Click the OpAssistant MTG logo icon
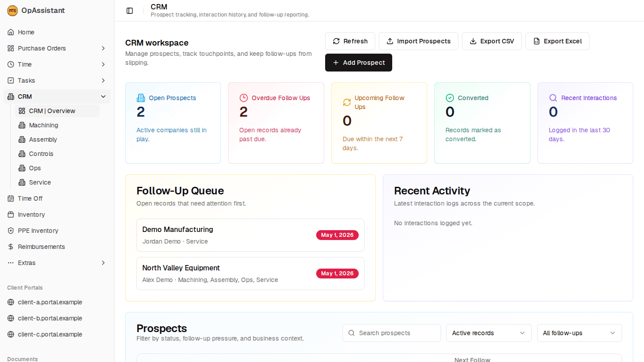This screenshot has width=644, height=362. 13,10
